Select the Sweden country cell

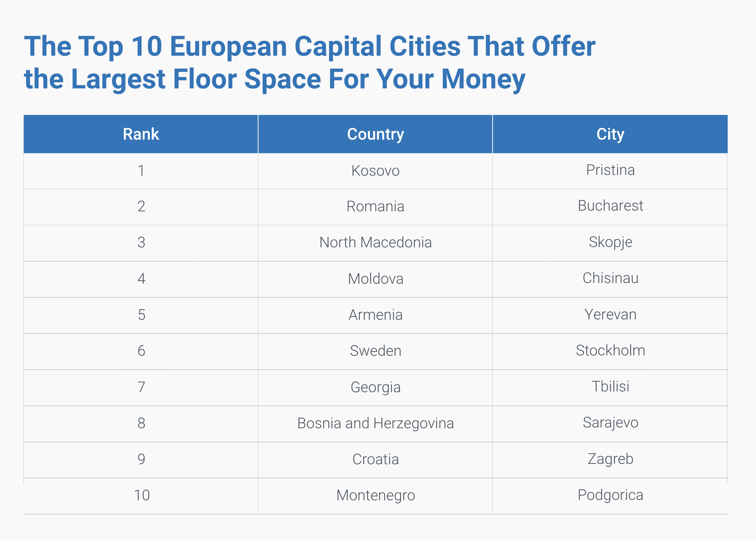pos(375,351)
